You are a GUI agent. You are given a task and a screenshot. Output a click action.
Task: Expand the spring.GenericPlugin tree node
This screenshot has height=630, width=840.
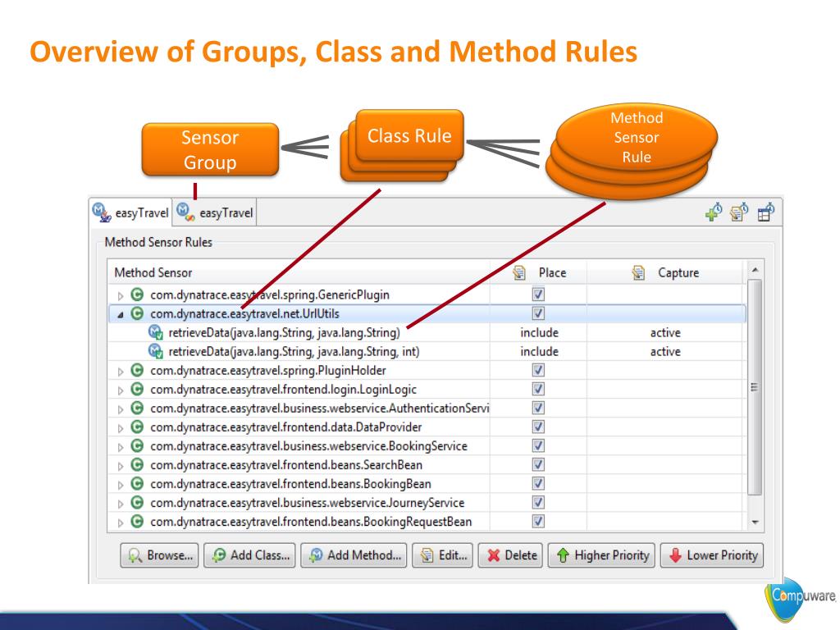point(121,295)
